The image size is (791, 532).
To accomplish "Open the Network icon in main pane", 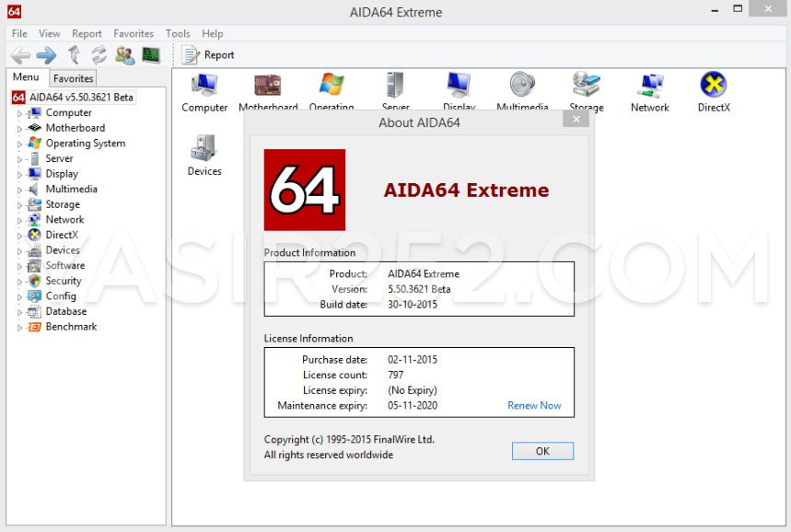I will (650, 86).
